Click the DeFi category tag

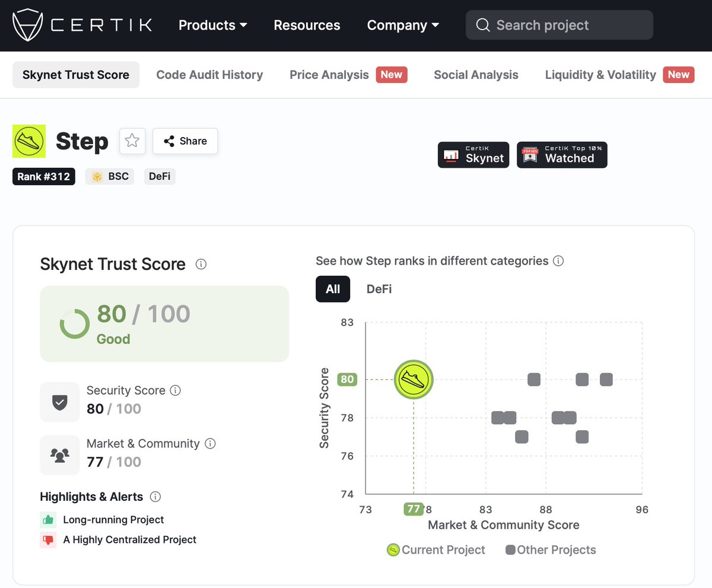(x=160, y=177)
